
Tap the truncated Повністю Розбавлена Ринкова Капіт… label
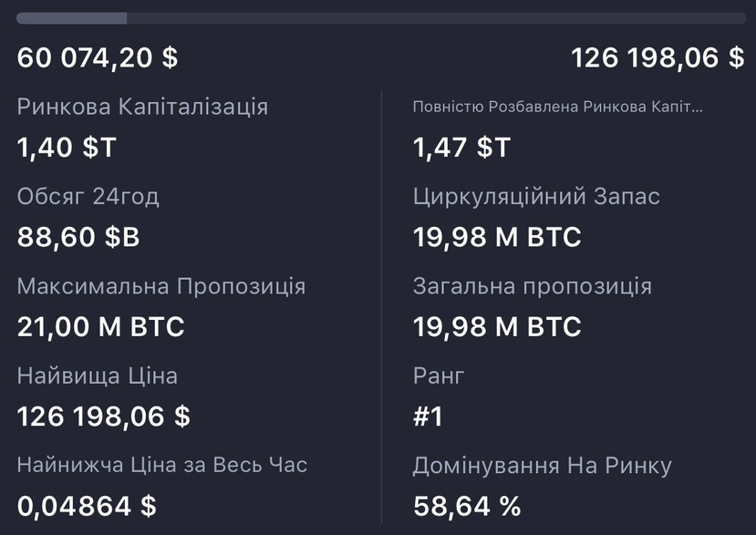pyautogui.click(x=558, y=108)
